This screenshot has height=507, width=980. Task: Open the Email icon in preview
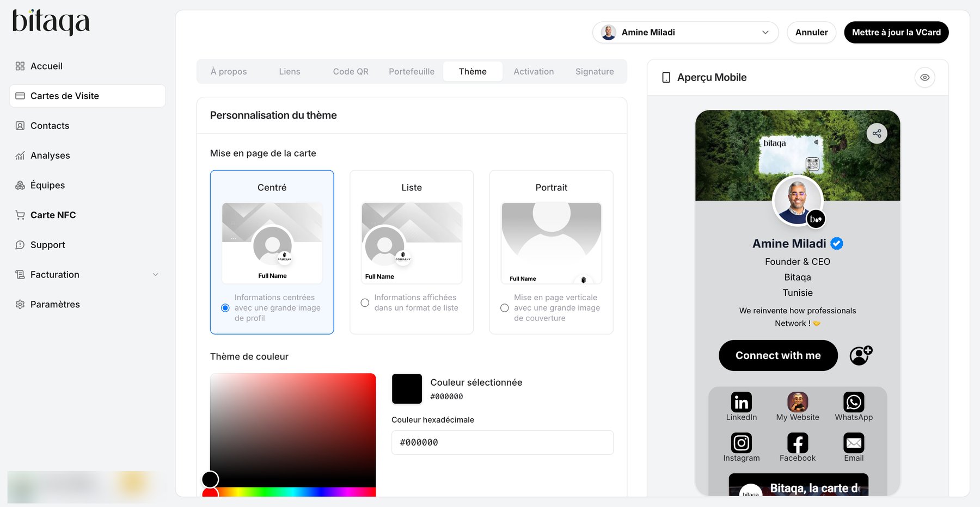tap(853, 443)
